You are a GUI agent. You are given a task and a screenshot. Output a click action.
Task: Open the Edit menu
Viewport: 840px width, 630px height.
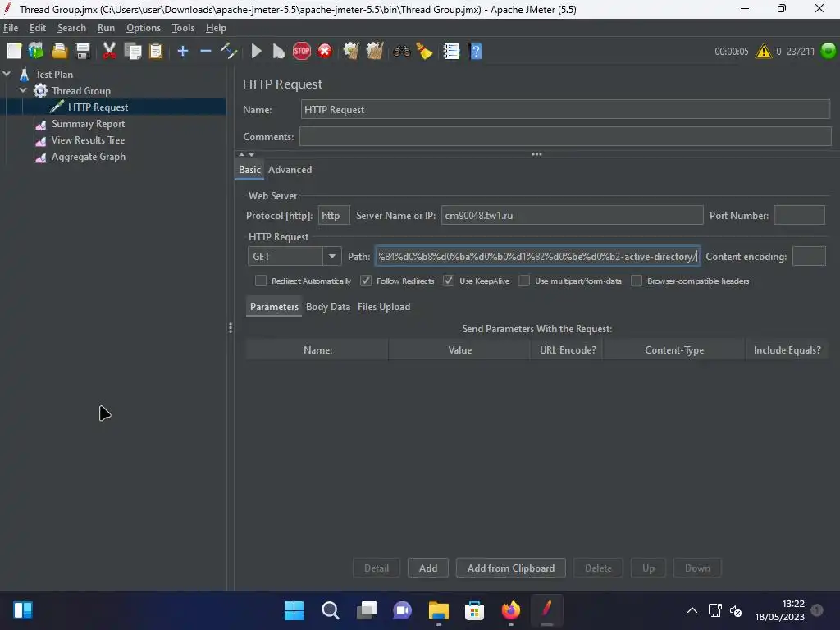coord(38,28)
